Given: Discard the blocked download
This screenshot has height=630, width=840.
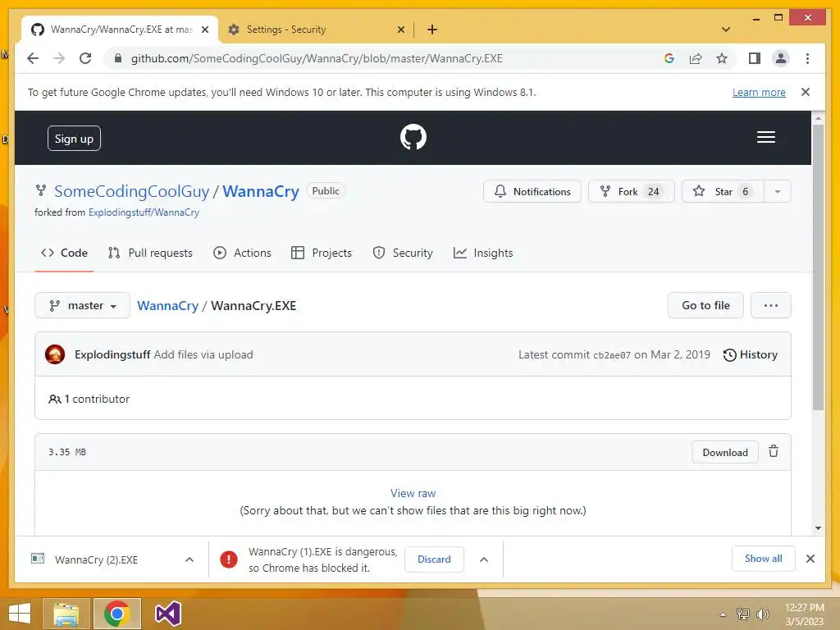Looking at the screenshot, I should coord(434,559).
